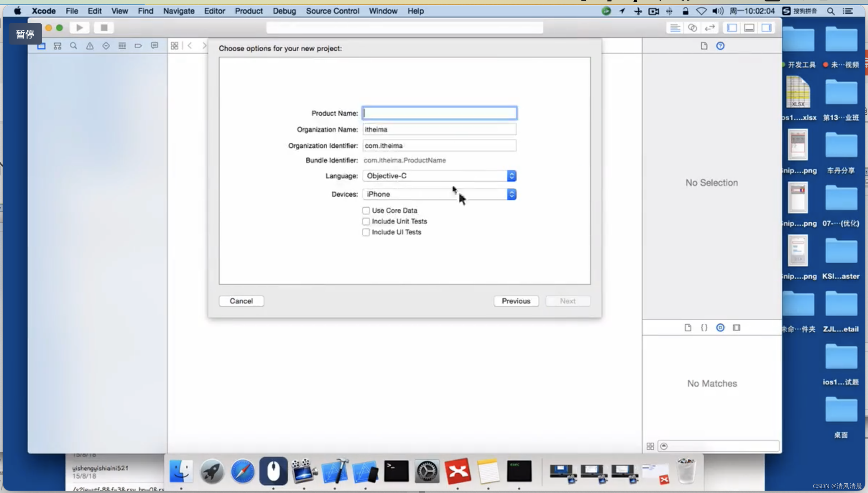Click the stop button icon
This screenshot has width=868, height=493.
(103, 28)
